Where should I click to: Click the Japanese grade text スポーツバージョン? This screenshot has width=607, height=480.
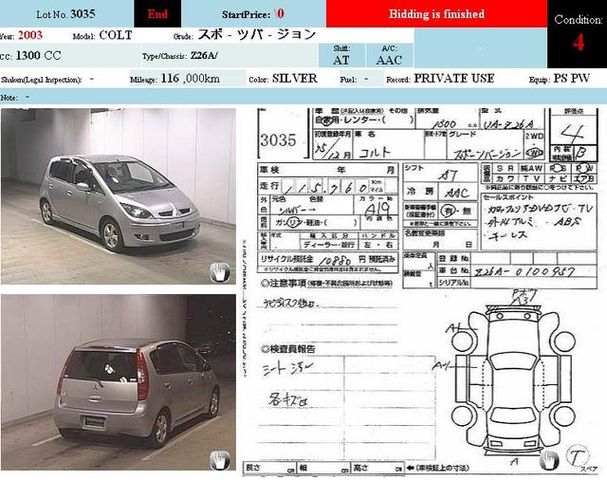point(257,34)
